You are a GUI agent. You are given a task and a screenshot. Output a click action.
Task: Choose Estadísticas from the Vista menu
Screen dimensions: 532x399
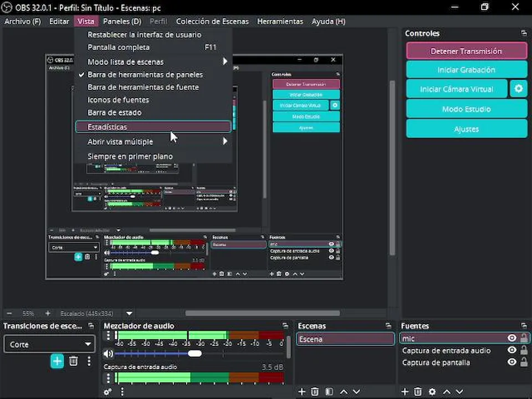pos(154,127)
